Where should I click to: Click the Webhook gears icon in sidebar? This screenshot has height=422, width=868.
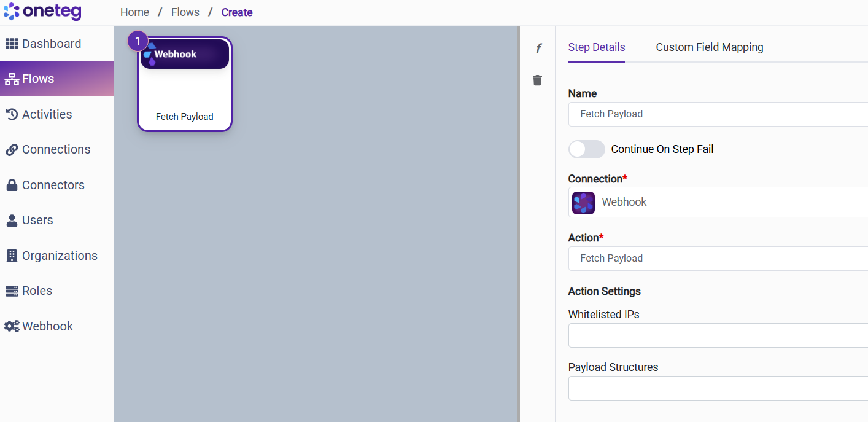[x=12, y=326]
